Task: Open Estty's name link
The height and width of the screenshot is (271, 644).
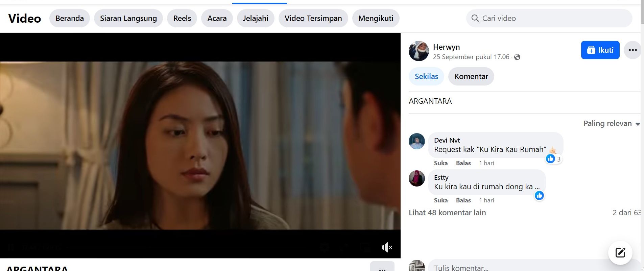Action: [441, 177]
